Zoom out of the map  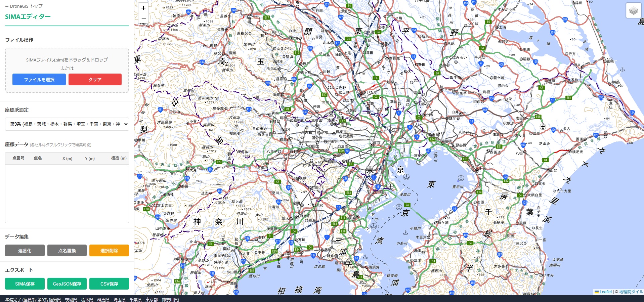(143, 18)
